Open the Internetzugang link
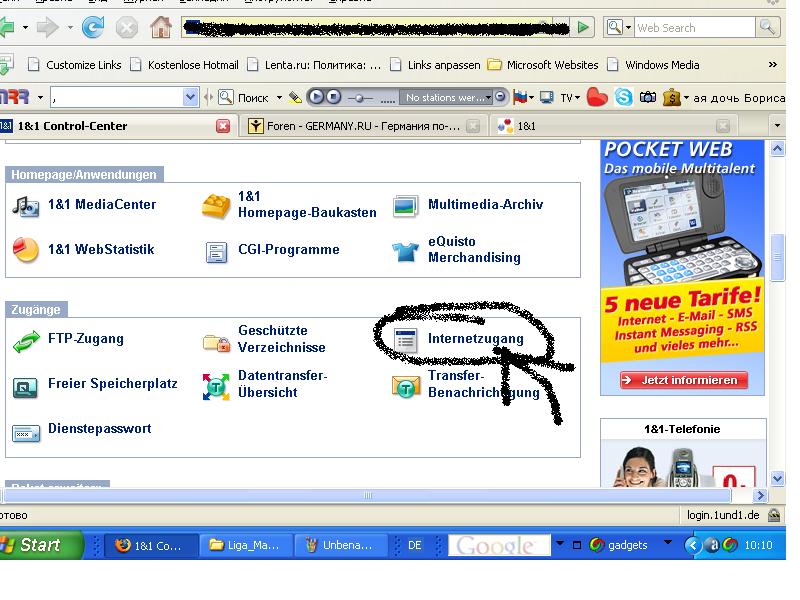800x600 pixels. [x=476, y=339]
